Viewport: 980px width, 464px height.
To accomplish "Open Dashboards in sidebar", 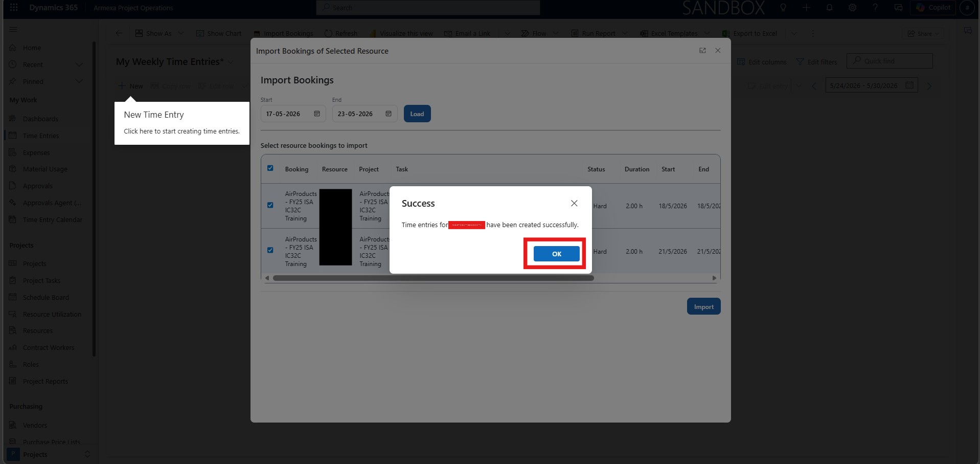I will pyautogui.click(x=40, y=119).
